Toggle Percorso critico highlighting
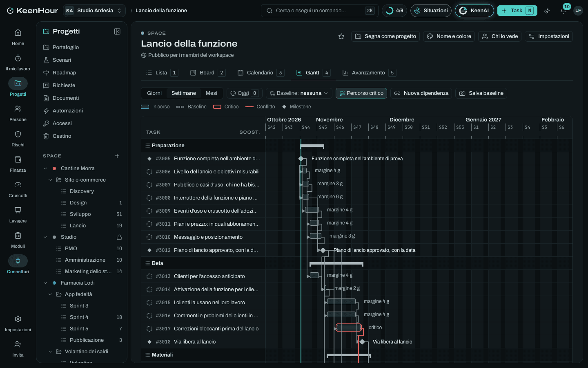 coord(361,93)
